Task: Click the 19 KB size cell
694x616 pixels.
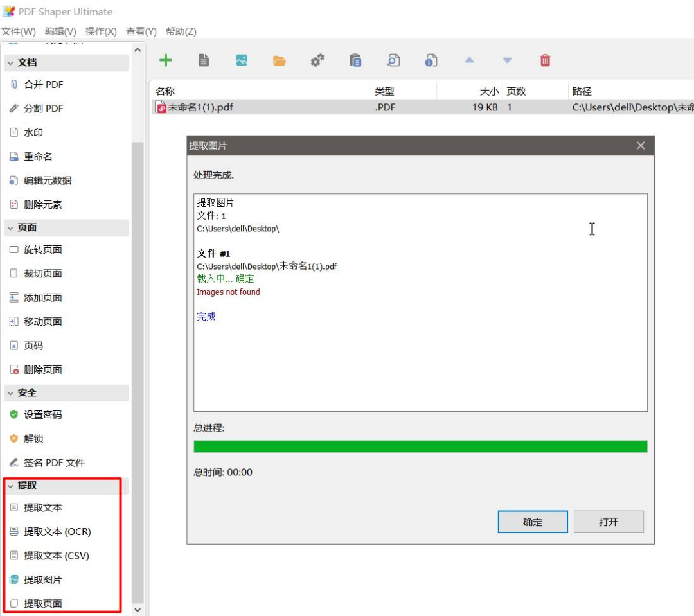Action: (485, 107)
